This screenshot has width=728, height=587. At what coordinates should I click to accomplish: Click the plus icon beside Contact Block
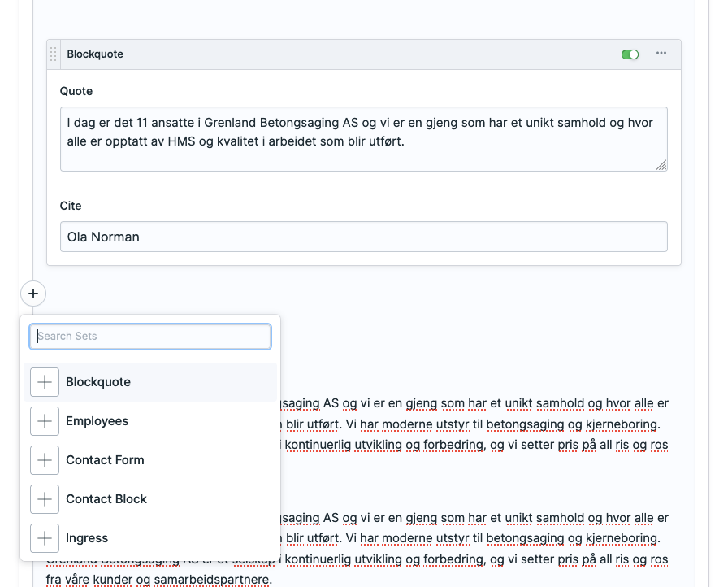(x=45, y=499)
